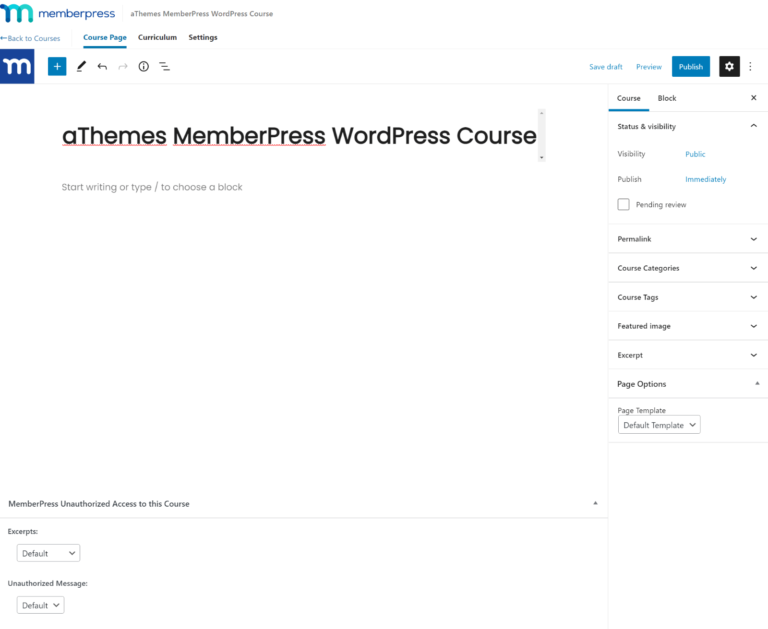The height and width of the screenshot is (629, 768).
Task: Click the title field scrollbar up arrow
Action: 541,113
